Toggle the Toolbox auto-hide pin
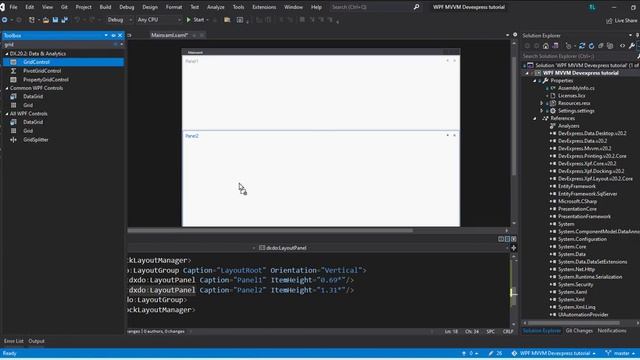The height and width of the screenshot is (360, 640). coord(113,36)
